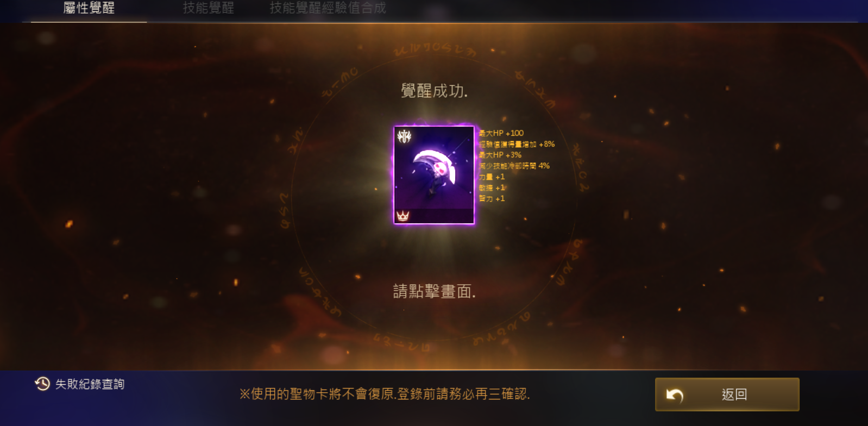Click the 經驗值獲得量增加 +8% stat line
This screenshot has height=426, width=868.
pos(517,144)
